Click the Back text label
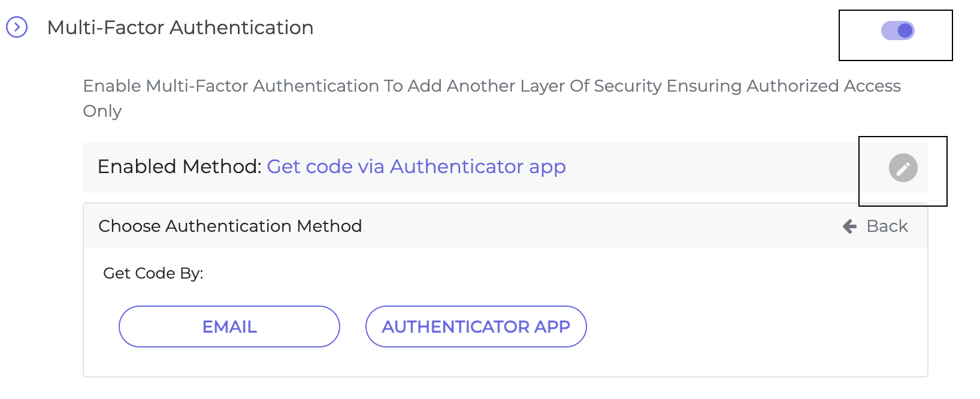This screenshot has height=399, width=980. coord(887,226)
